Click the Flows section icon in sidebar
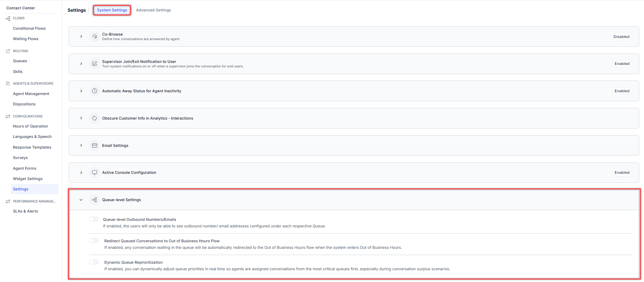The width and height of the screenshot is (644, 282). [x=8, y=18]
